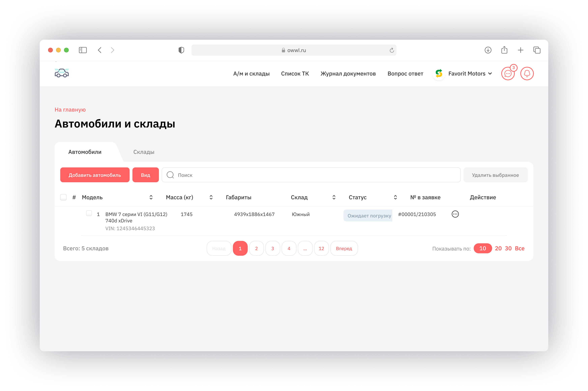Click the Вперед pagination button
The image size is (588, 391).
click(x=344, y=248)
